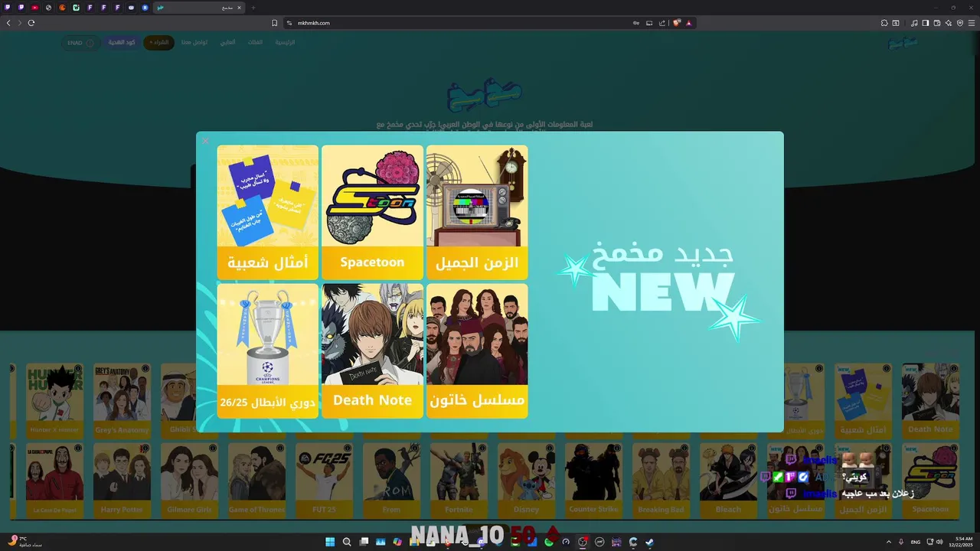The image size is (980, 551).
Task: Click the share icon in address bar
Action: tap(662, 23)
